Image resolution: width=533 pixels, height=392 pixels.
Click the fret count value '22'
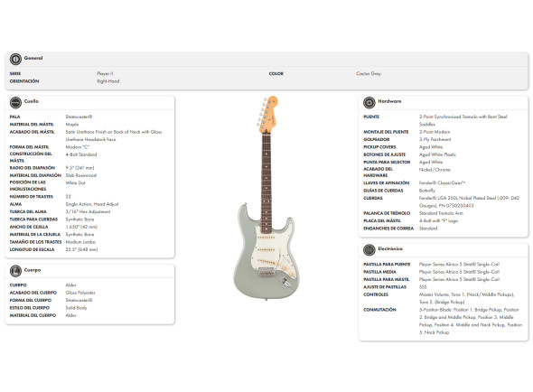69,197
